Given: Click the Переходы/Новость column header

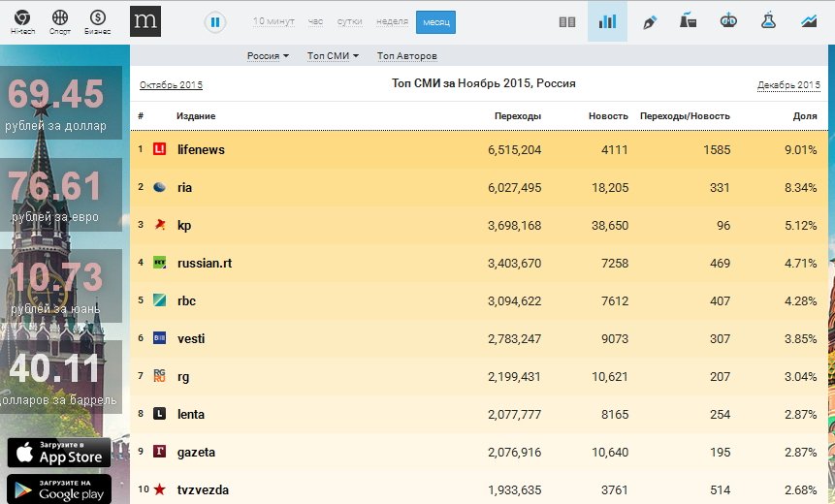Looking at the screenshot, I should 685,116.
